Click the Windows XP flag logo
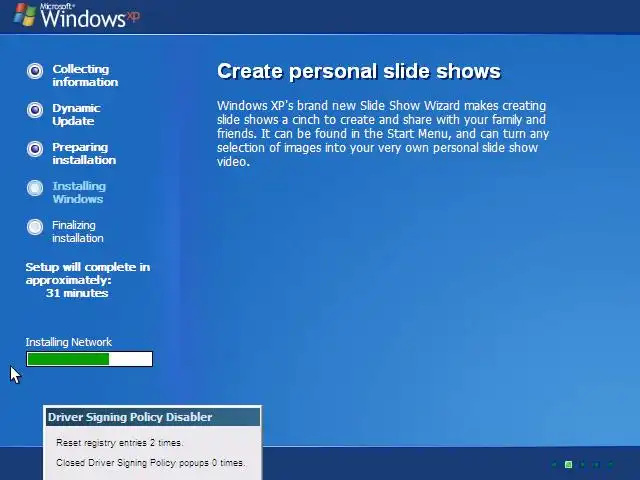The width and height of the screenshot is (640, 480). pyautogui.click(x=24, y=15)
